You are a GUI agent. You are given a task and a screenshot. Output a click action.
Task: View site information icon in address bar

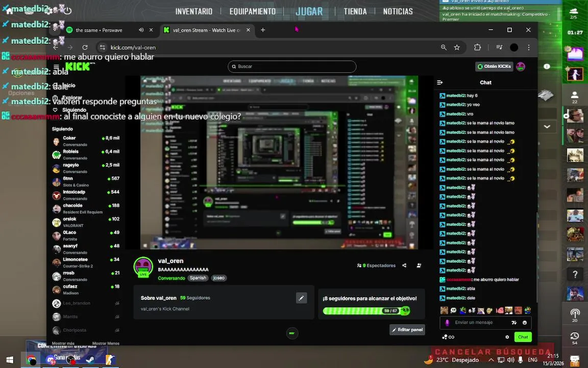(102, 48)
